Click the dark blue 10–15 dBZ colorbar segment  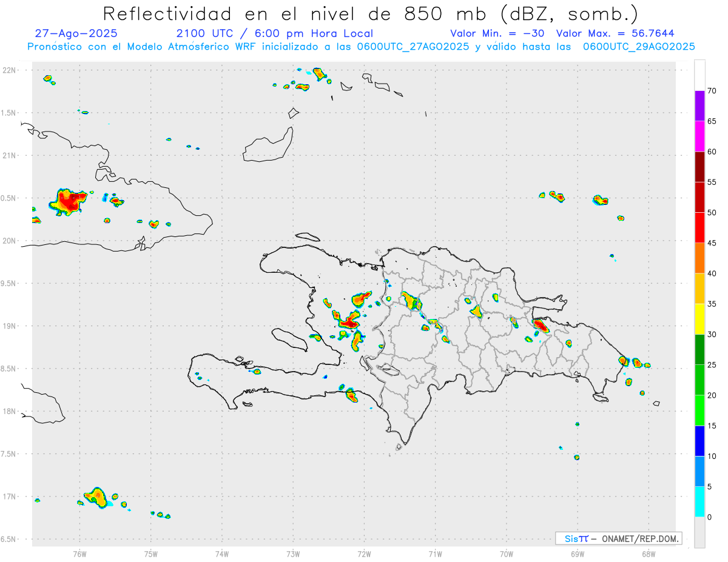tap(699, 441)
